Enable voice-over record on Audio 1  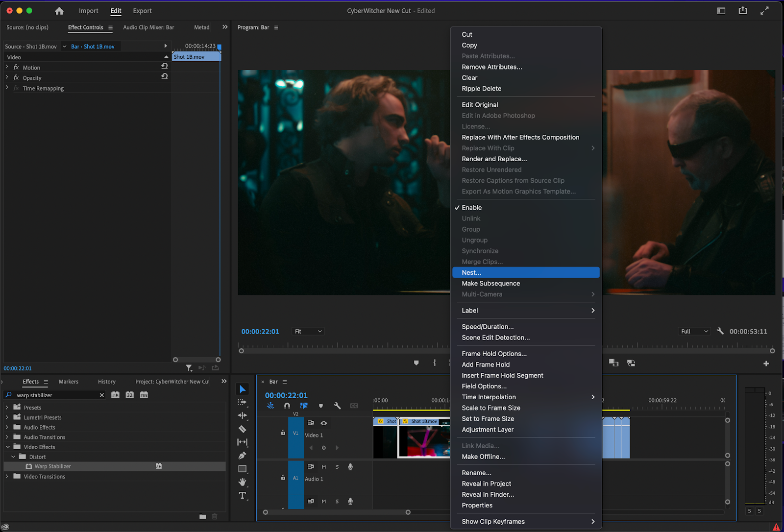click(350, 467)
